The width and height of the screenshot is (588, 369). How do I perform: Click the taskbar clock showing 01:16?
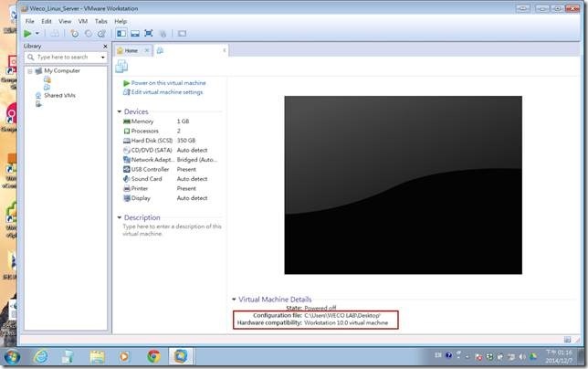(x=559, y=356)
